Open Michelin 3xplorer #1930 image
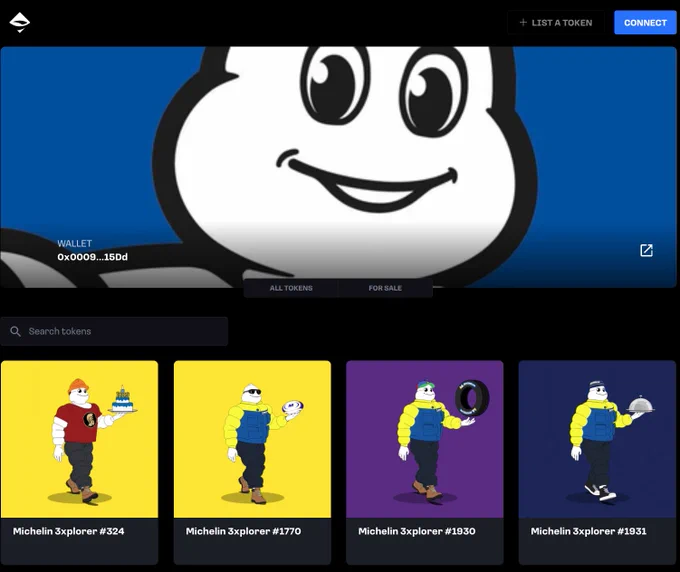This screenshot has height=572, width=680. click(425, 439)
